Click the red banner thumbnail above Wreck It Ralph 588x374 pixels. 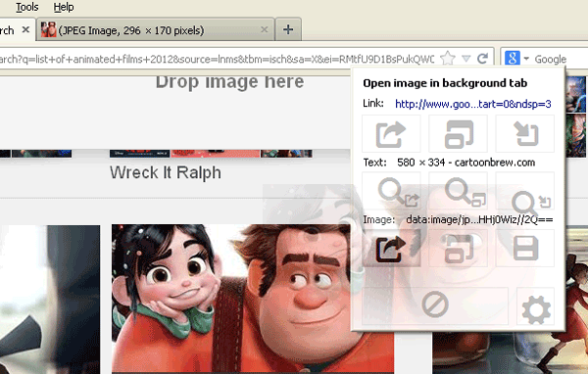pos(216,154)
